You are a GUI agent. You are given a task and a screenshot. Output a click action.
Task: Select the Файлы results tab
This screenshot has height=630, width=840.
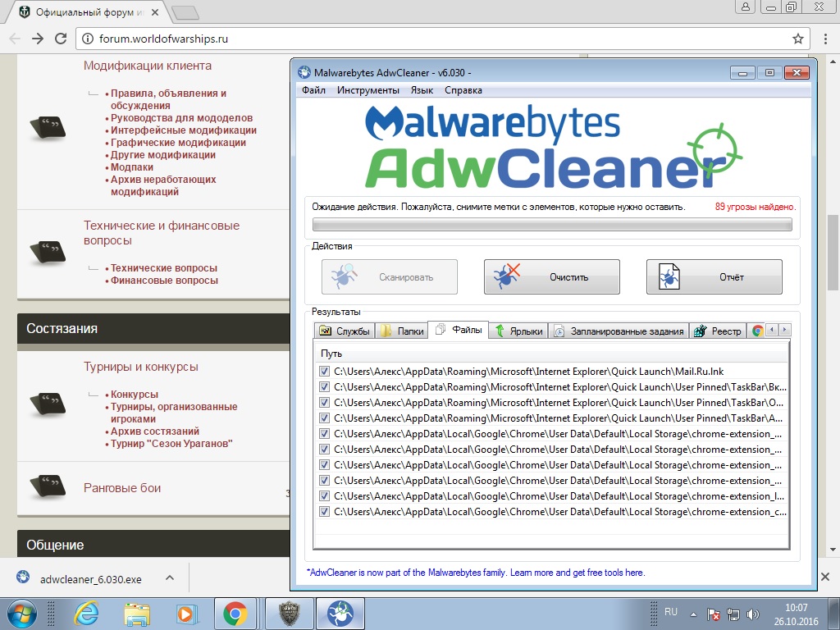click(x=459, y=330)
